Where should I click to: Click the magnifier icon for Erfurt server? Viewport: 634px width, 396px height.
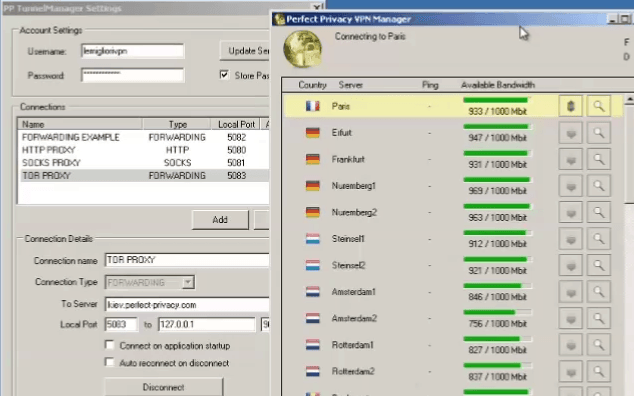pos(599,133)
